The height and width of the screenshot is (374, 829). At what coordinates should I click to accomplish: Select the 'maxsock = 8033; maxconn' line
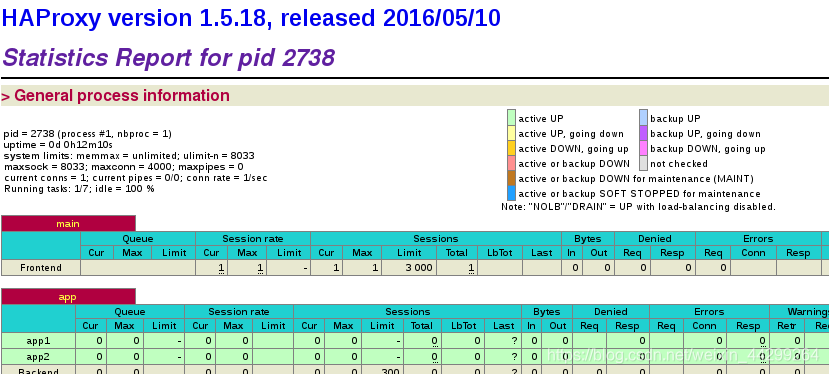click(124, 167)
